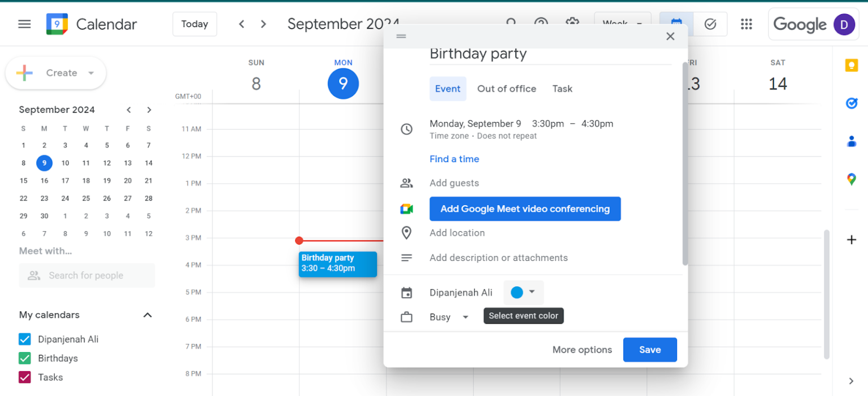Image resolution: width=868 pixels, height=396 pixels.
Task: Hide the Dipanjenah Ali calendar
Action: pyautogui.click(x=24, y=339)
